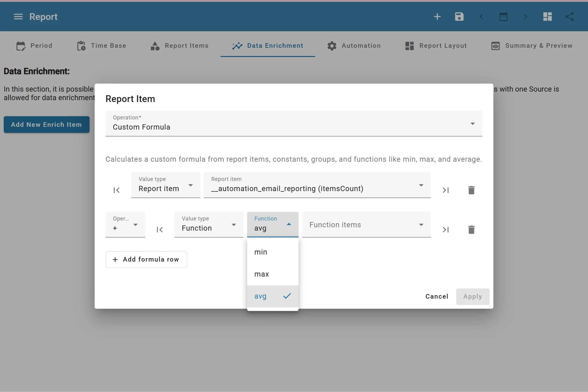Viewport: 588px width, 392px height.
Task: Delete the Function formula row
Action: coord(472,230)
